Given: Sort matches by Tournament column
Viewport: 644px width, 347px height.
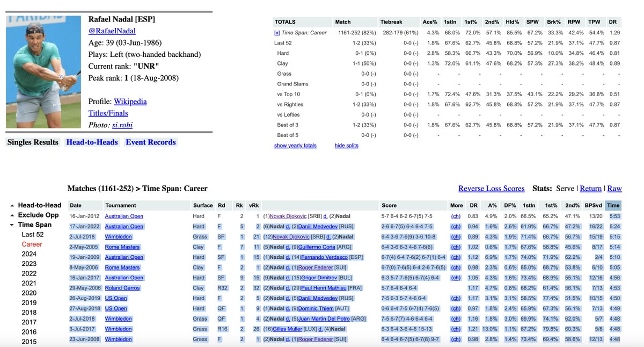Looking at the screenshot, I should coord(121,205).
